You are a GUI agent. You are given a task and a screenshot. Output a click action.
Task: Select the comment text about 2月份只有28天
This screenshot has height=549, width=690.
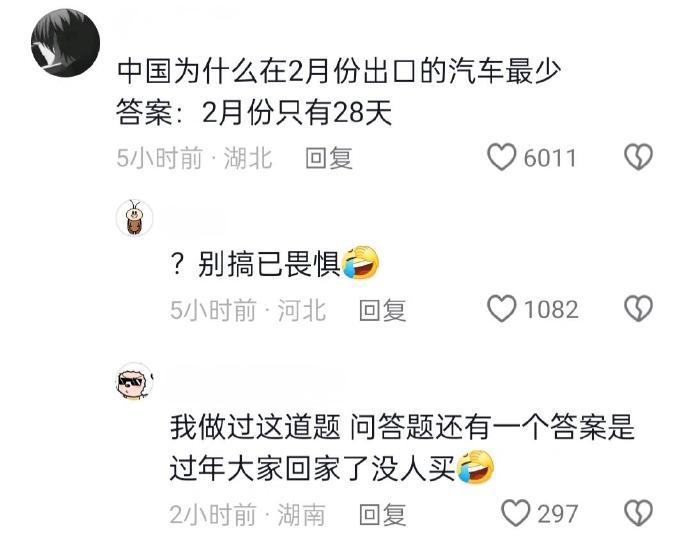(x=339, y=92)
